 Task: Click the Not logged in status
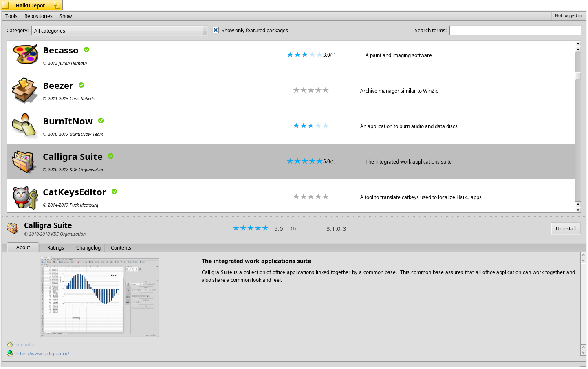[x=568, y=16]
